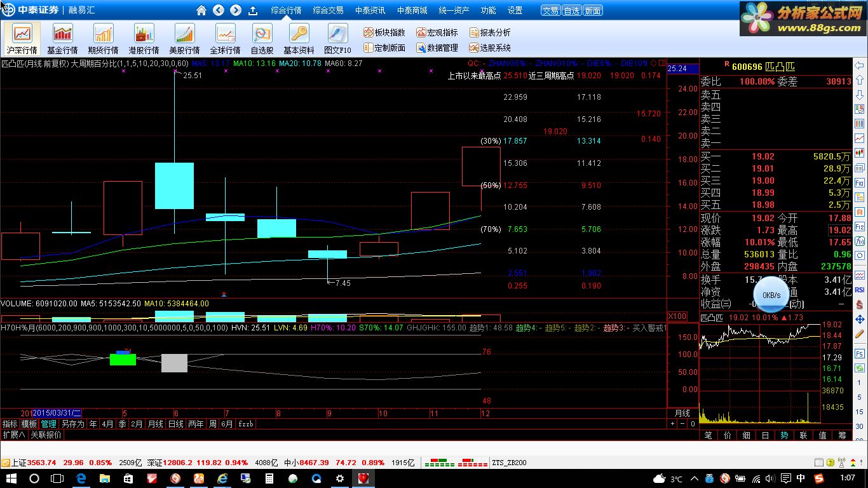This screenshot has height=488, width=868.
Task: Open 关联报价 related quotes
Action: [46, 435]
